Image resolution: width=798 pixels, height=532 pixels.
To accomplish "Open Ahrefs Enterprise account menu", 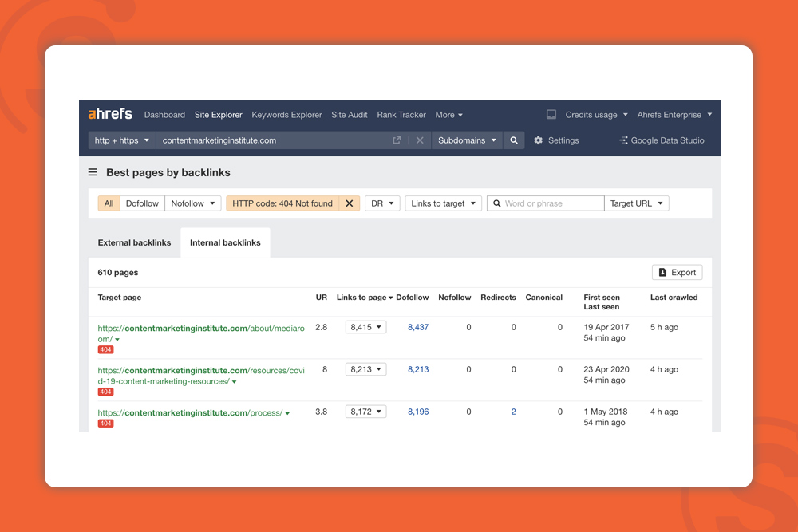I will pos(674,115).
